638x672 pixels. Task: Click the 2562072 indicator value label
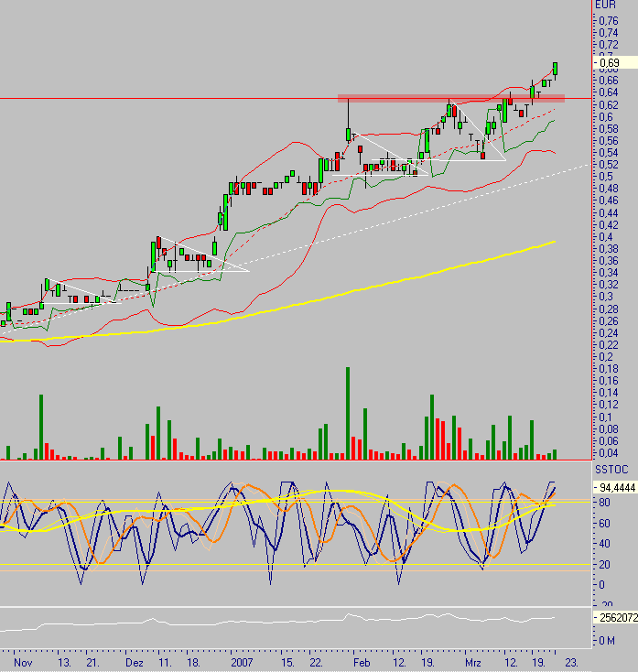pyautogui.click(x=617, y=618)
